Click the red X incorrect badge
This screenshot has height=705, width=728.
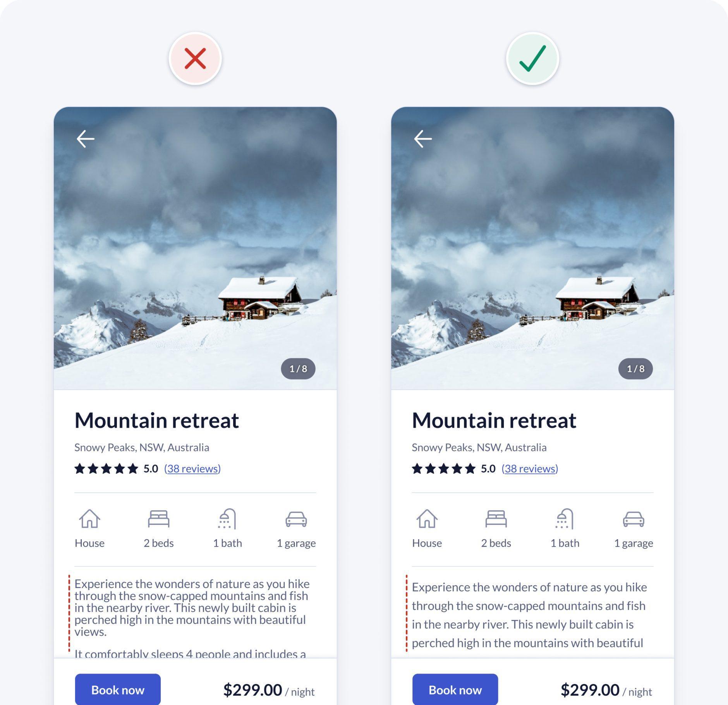(195, 58)
